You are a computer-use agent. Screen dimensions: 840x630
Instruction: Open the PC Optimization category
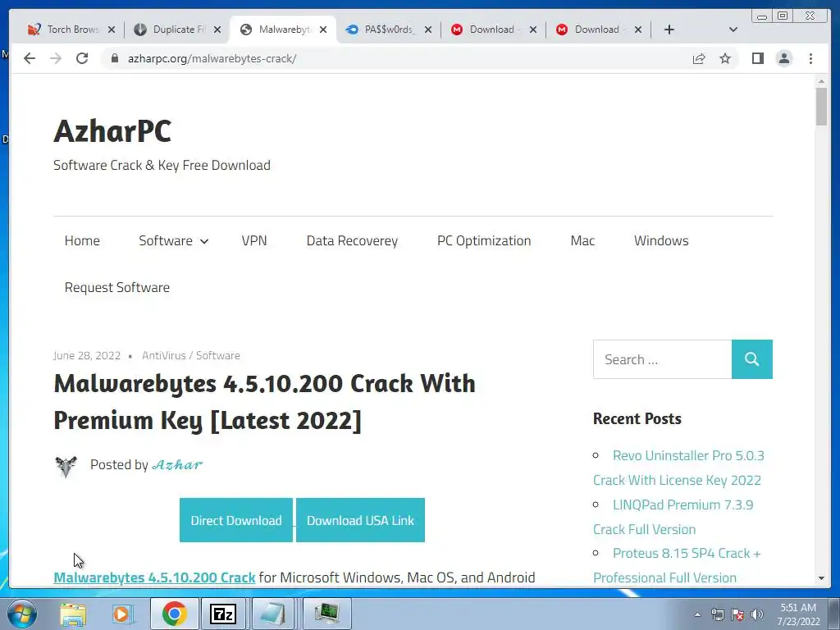point(484,240)
